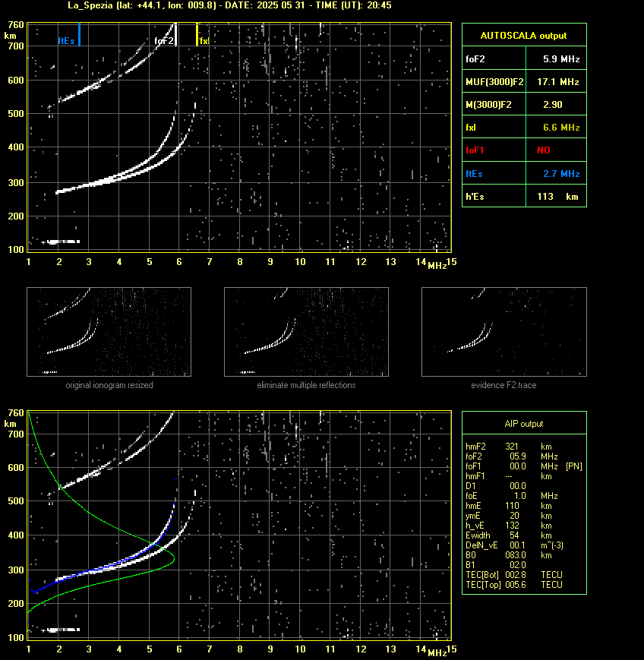Select the blue ftEs label in table

coord(474,174)
